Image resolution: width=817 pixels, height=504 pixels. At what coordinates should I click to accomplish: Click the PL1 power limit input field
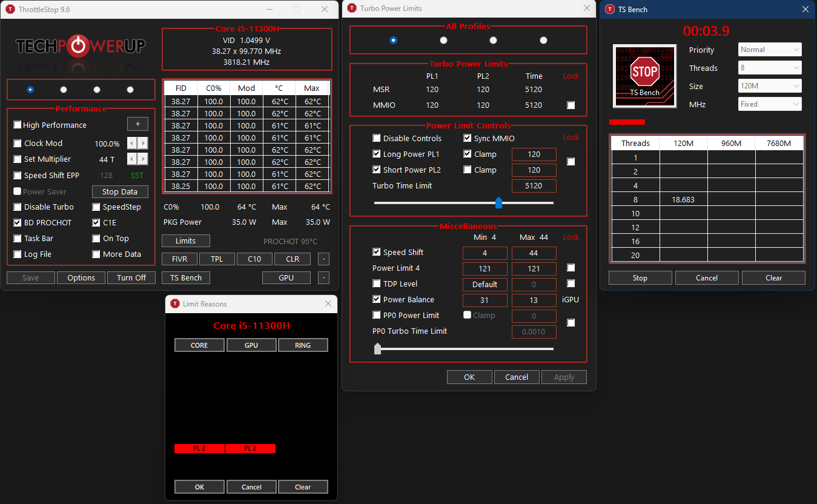tap(534, 154)
